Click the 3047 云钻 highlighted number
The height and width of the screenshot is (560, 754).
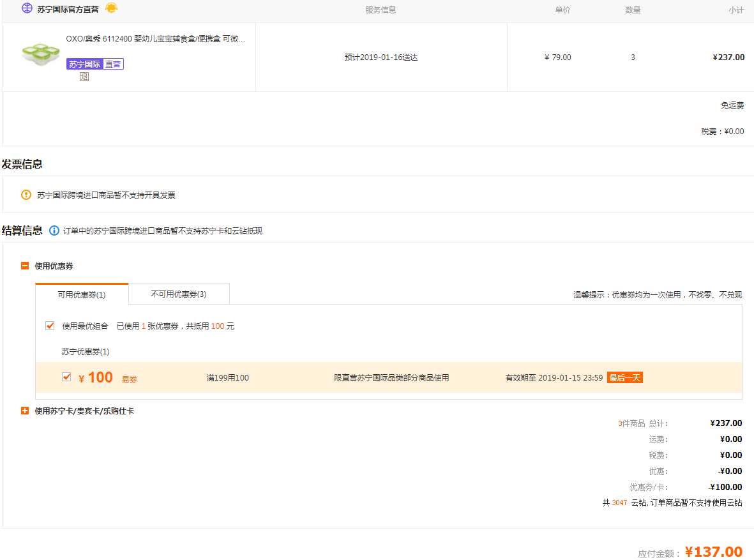pyautogui.click(x=618, y=503)
